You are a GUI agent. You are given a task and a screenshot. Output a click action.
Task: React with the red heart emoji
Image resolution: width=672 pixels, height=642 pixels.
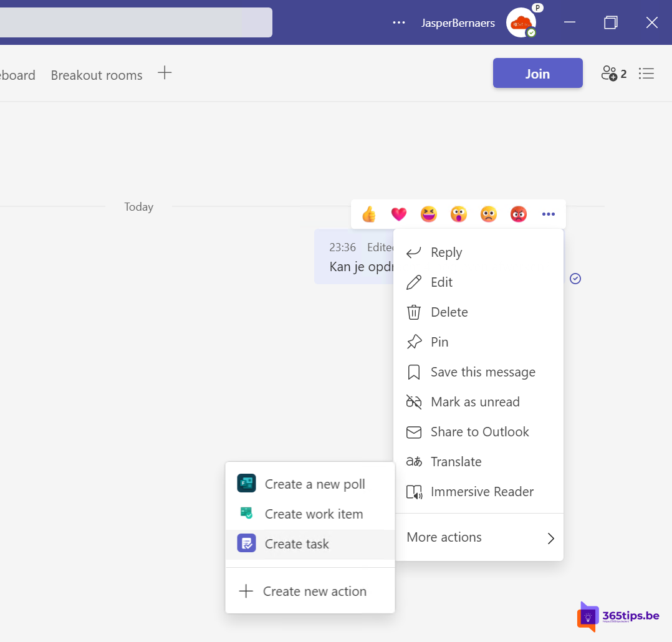coord(398,214)
